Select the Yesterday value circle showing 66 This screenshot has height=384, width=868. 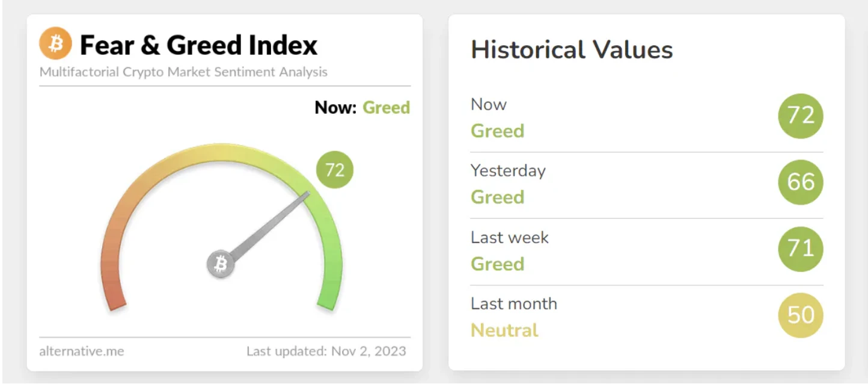[x=801, y=182]
